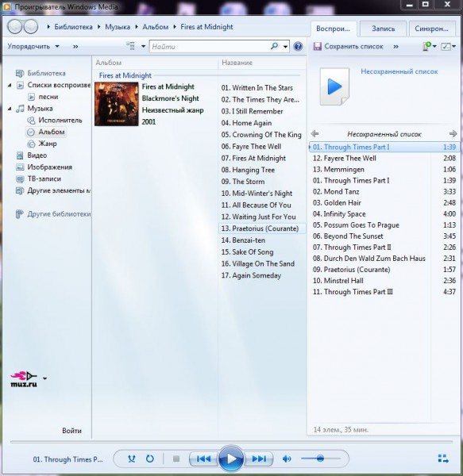The height and width of the screenshot is (476, 463).
Task: Click the Back navigation arrow button
Action: [15, 27]
